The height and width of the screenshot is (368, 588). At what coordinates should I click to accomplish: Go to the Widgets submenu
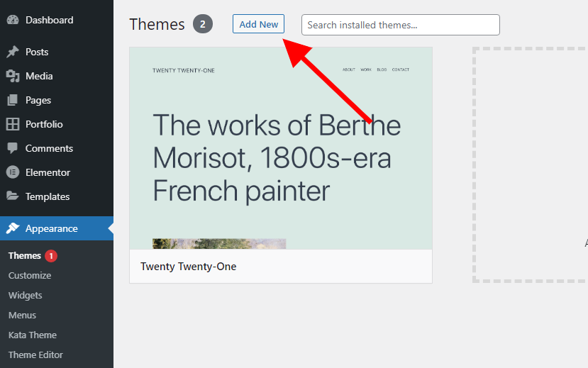(25, 295)
